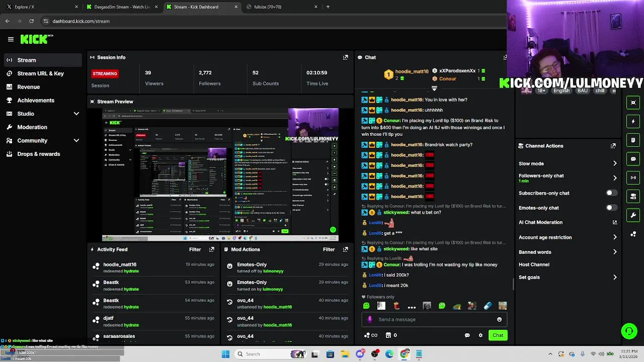Toggle Emotes-only chat switch
The height and width of the screenshot is (362, 644).
(611, 208)
